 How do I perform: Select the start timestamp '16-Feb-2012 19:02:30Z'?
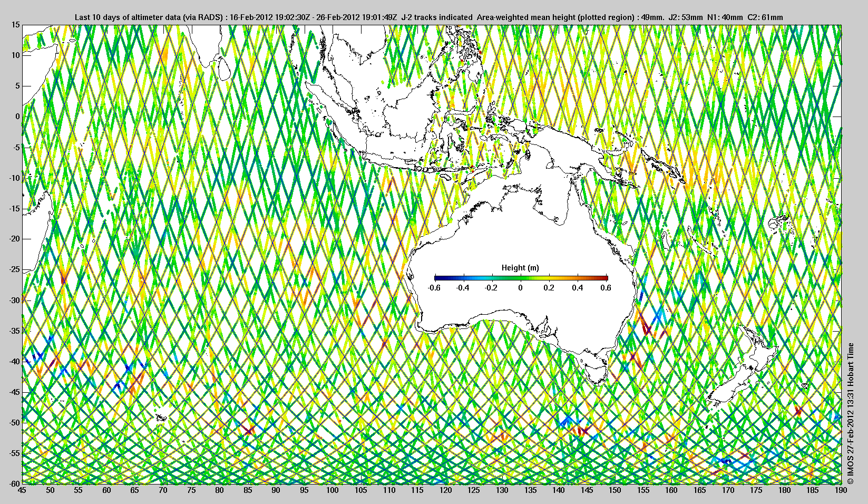coord(269,17)
